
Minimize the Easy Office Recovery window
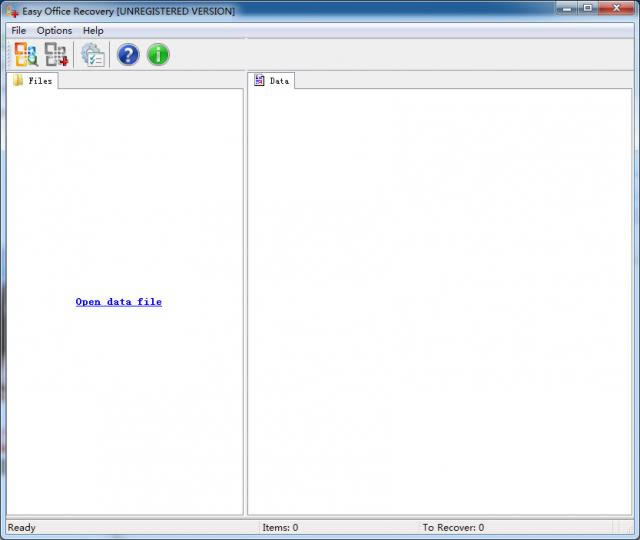567,8
